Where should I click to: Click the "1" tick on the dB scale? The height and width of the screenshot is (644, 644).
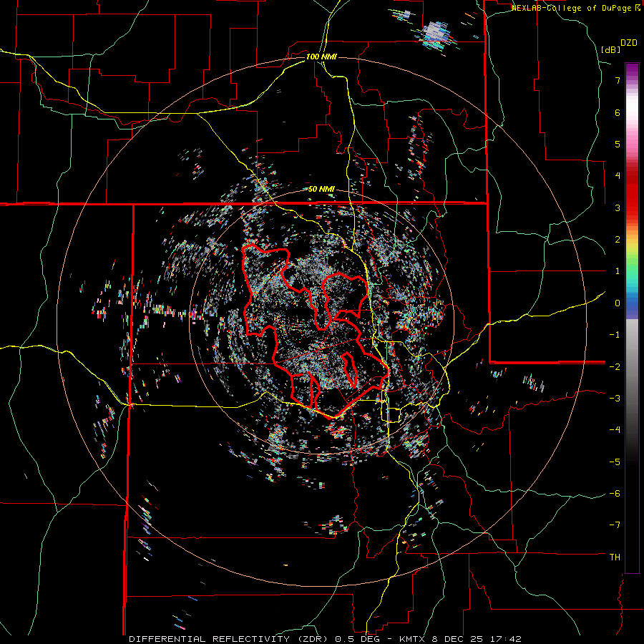pos(618,271)
